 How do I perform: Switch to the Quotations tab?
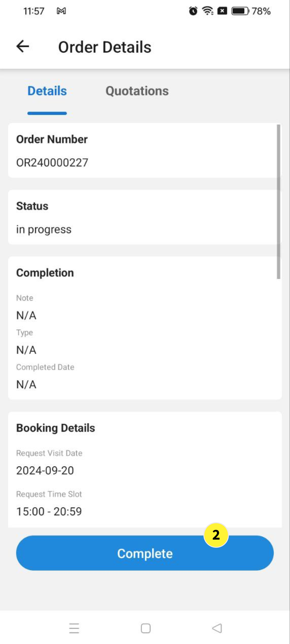[x=137, y=91]
